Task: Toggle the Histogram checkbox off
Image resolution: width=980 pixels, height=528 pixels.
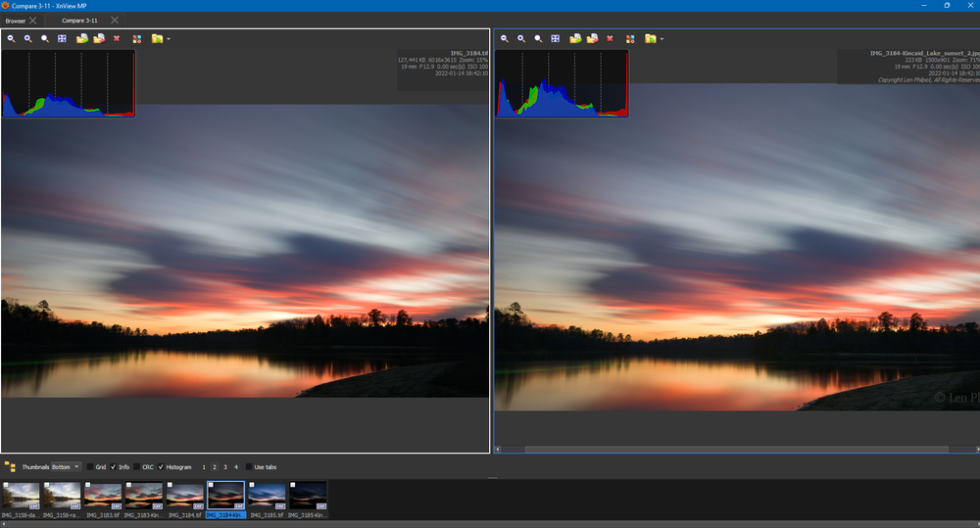Action: pos(161,466)
